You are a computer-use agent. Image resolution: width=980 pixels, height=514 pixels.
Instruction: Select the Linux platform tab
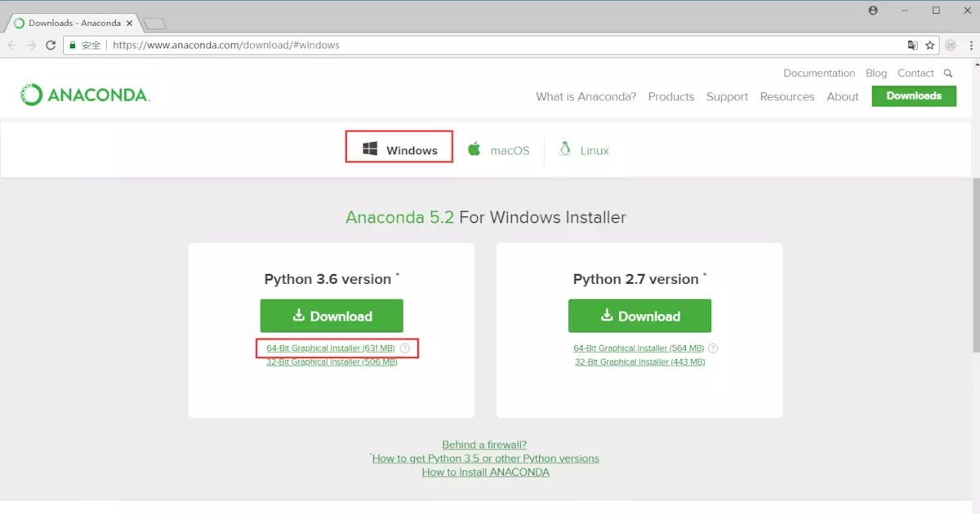(584, 150)
